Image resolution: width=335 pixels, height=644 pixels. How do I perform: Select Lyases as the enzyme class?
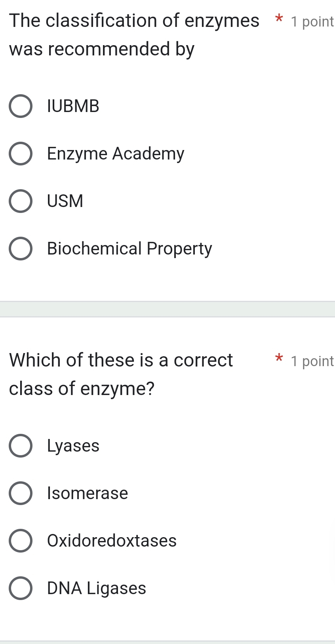(x=21, y=446)
